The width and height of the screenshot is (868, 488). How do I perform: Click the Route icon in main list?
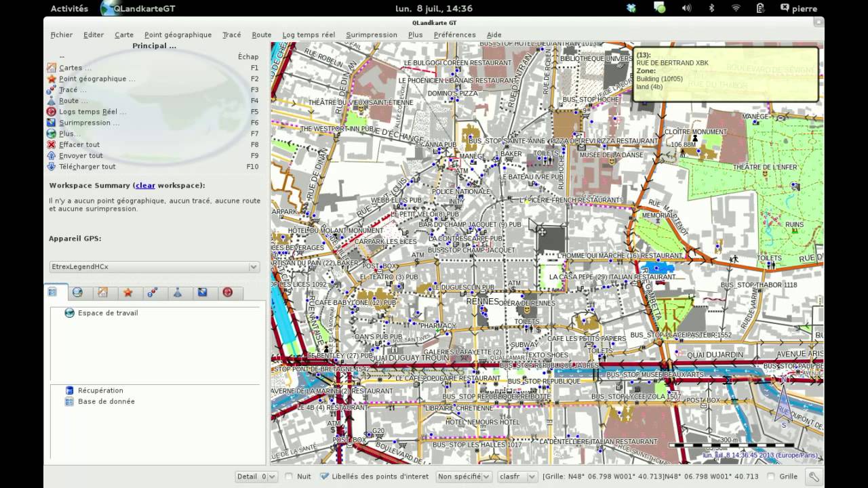(52, 100)
